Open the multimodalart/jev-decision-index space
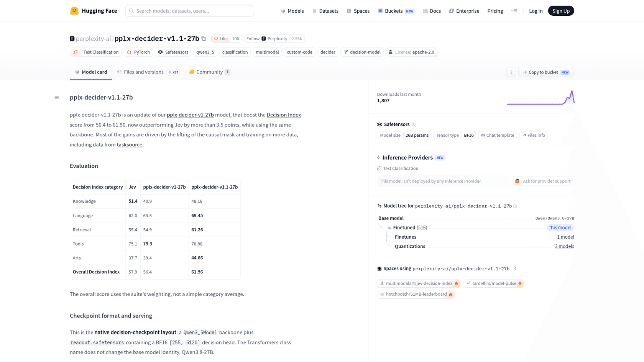Viewport: 644px width, 362px height. [419, 283]
